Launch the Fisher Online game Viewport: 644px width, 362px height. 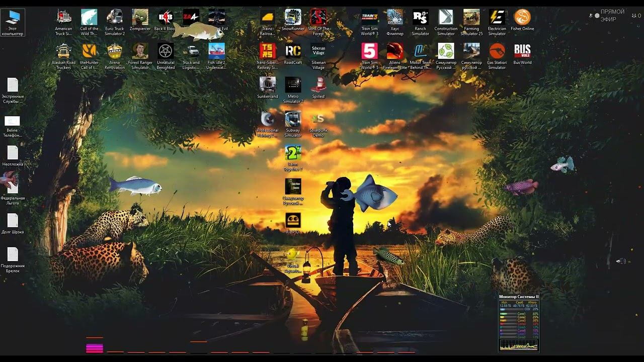click(x=522, y=20)
